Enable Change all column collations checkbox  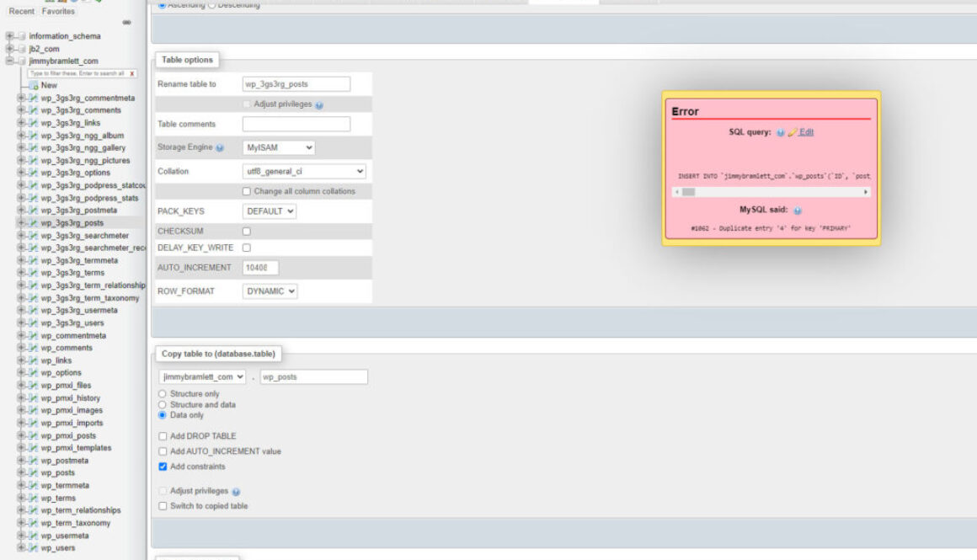(247, 191)
